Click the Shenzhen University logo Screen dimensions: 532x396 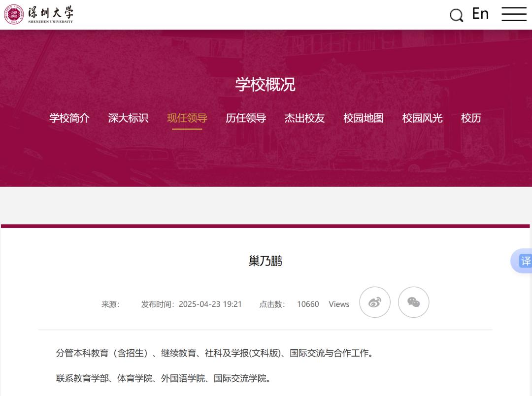(39, 15)
